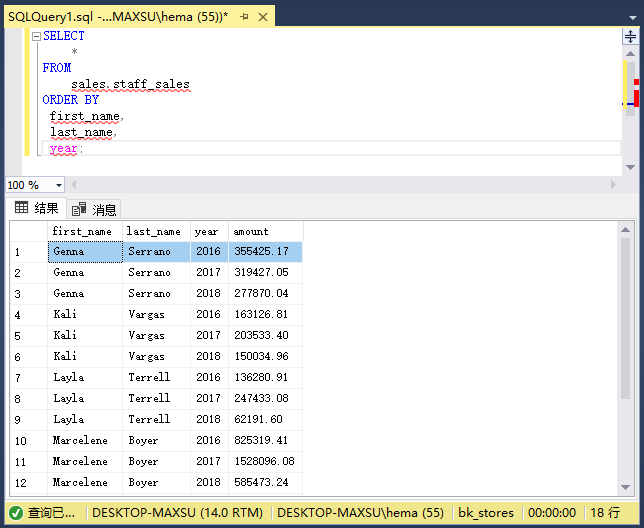644x528 pixels.
Task: Click the green query success status icon
Action: click(16, 513)
